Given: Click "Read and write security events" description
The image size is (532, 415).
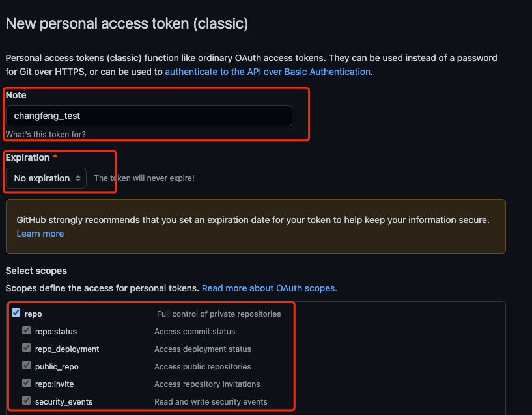Looking at the screenshot, I should pos(211,402).
